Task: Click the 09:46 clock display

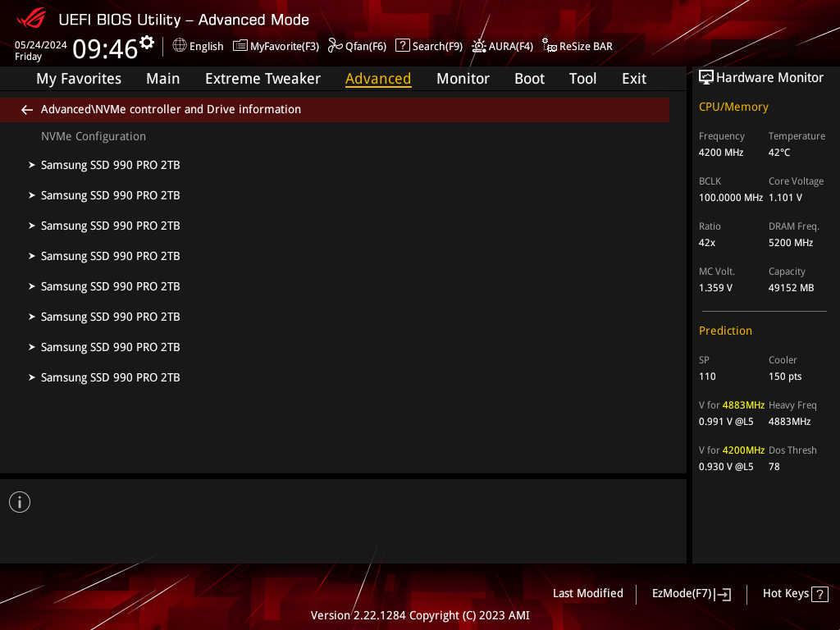Action: click(x=105, y=49)
